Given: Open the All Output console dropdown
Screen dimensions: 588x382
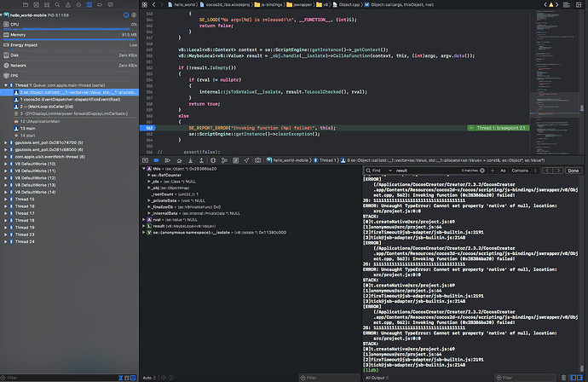Looking at the screenshot, I should [x=378, y=378].
